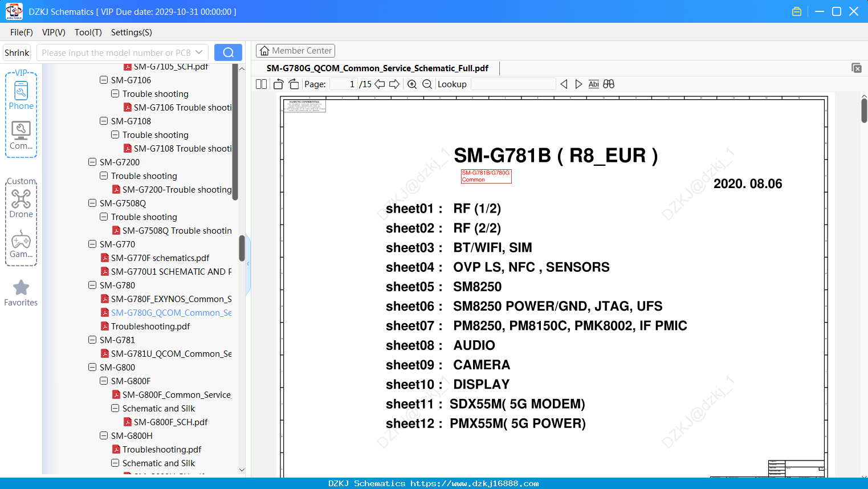Open the Phone category in sidebar
The image size is (868, 489).
21,96
